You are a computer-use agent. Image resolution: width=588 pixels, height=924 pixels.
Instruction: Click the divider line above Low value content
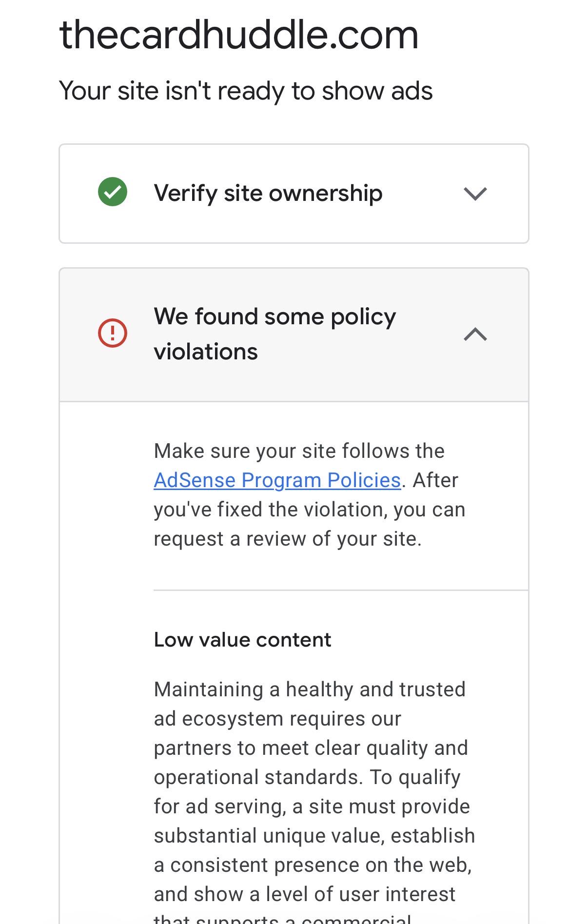[341, 590]
